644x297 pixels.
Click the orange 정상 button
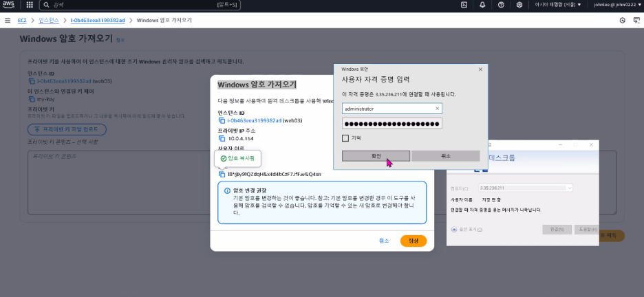(x=414, y=241)
